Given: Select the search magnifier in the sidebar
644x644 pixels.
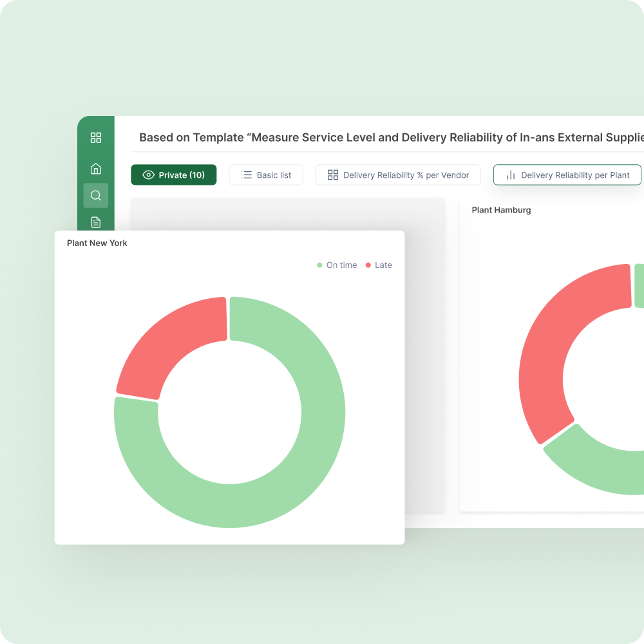Looking at the screenshot, I should pyautogui.click(x=96, y=195).
